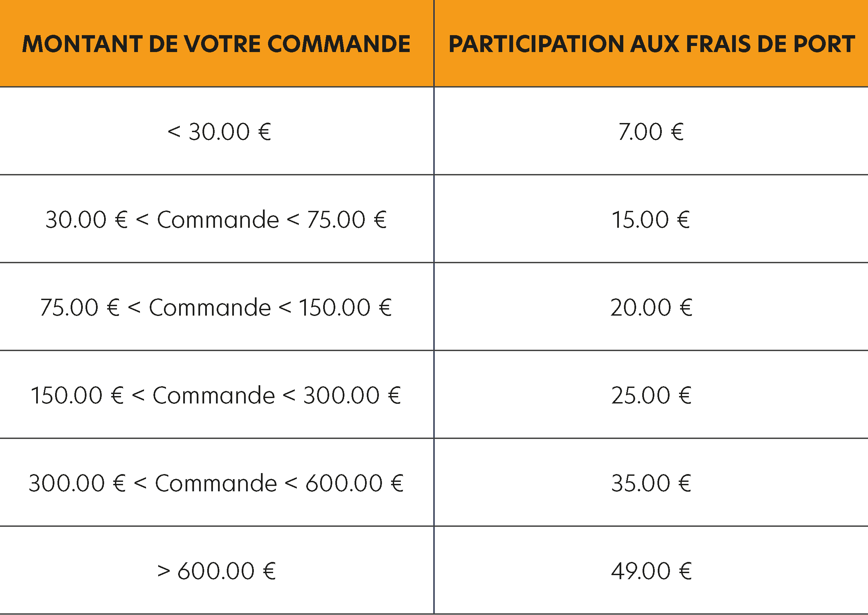
Task: Click the "MONTANT DE VOTRE COMMANDE" column header
Action: 216,44
